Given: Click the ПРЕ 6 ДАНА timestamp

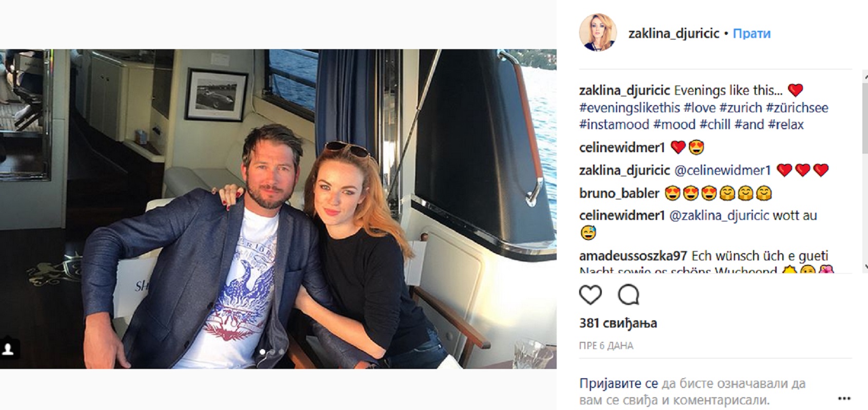Looking at the screenshot, I should [x=606, y=346].
